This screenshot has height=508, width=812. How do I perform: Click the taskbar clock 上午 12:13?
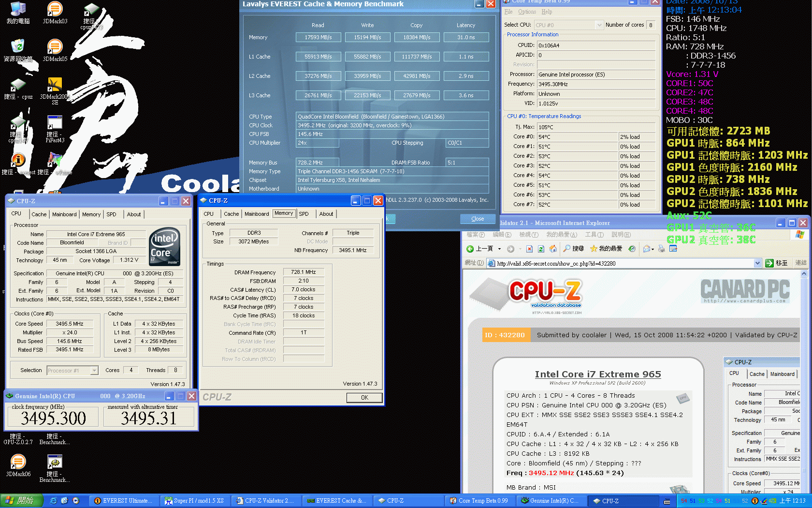point(793,501)
